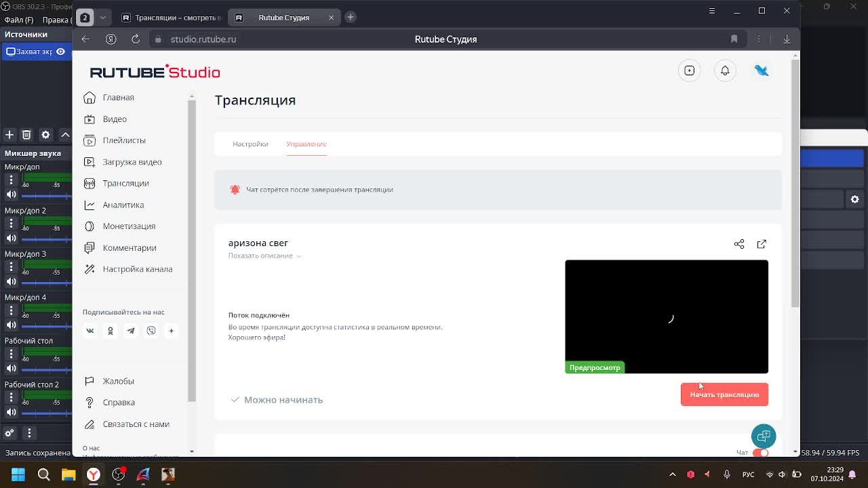Viewport: 868px width, 488px height.
Task: Open browser downloads arrow
Action: click(787, 39)
